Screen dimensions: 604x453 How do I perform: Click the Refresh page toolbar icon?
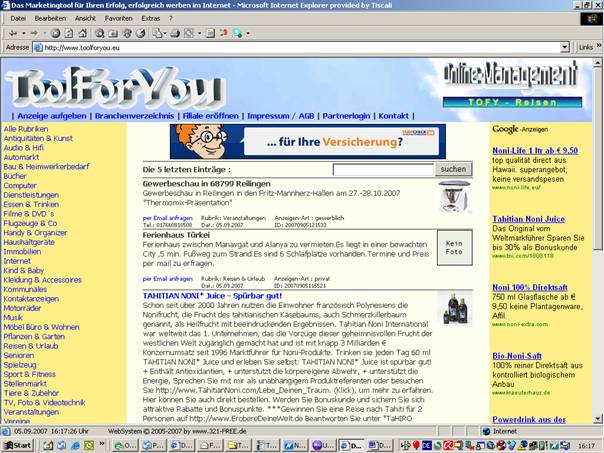(68, 32)
